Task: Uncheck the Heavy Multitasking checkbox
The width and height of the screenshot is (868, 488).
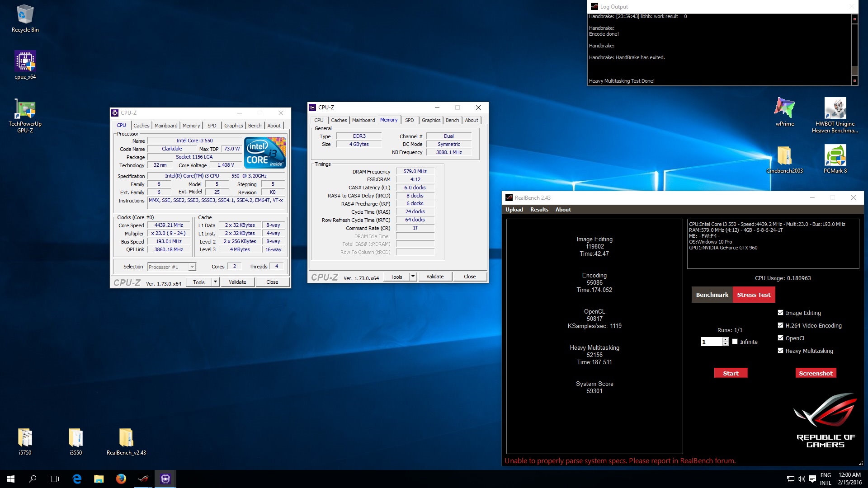Action: coord(780,351)
